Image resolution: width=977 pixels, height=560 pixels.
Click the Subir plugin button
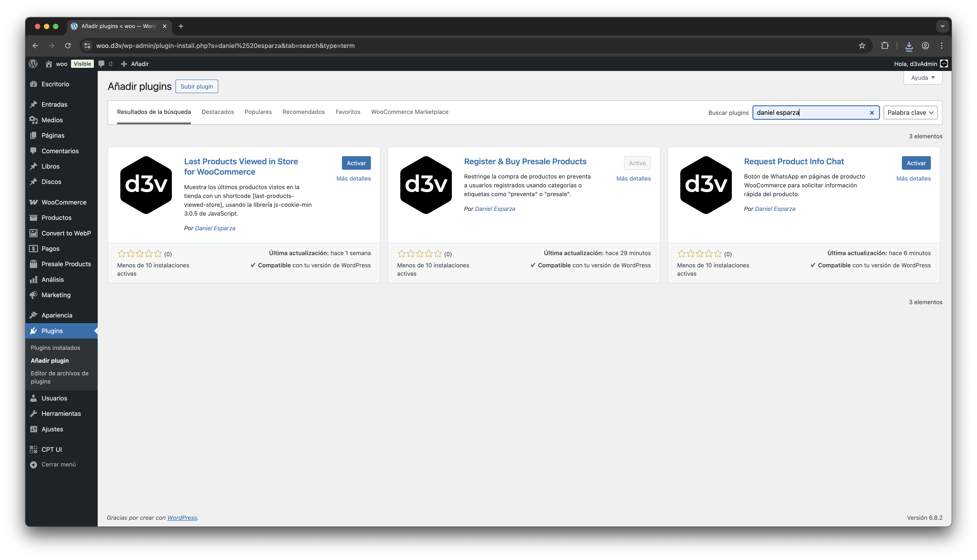(x=197, y=87)
